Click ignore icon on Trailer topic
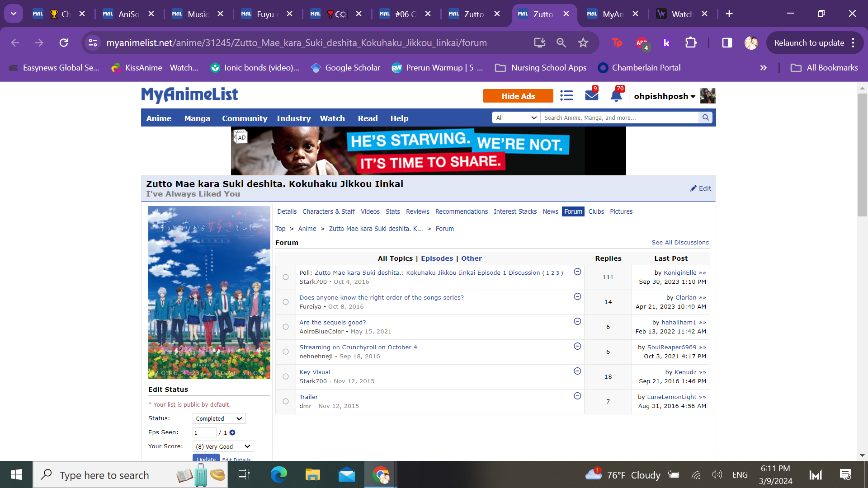Screen dimensions: 868x488 [x=577, y=396]
